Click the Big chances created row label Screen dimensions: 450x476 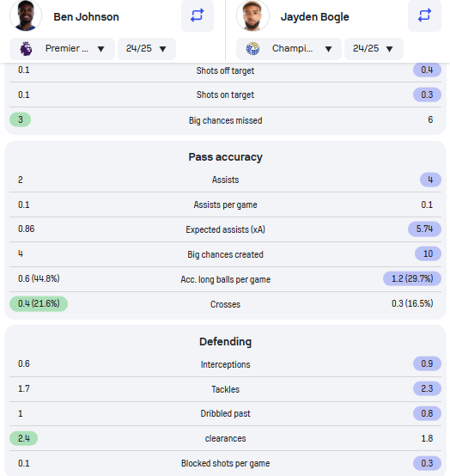click(x=225, y=254)
